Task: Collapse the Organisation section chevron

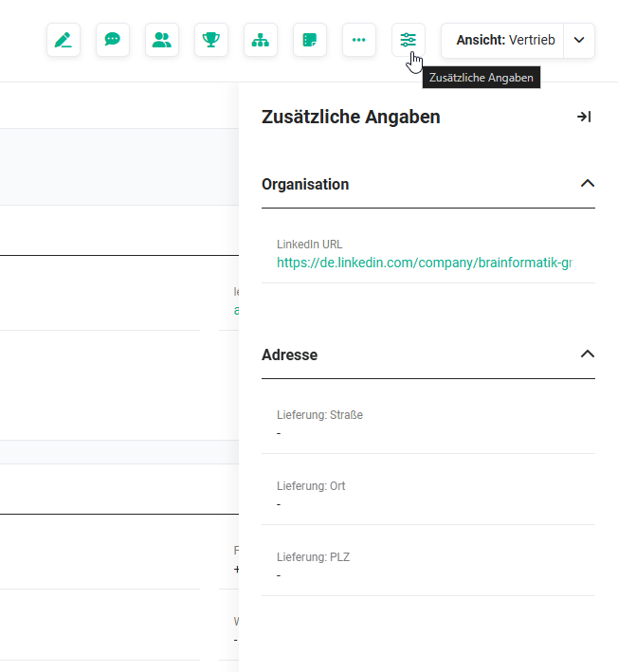Action: [x=588, y=184]
